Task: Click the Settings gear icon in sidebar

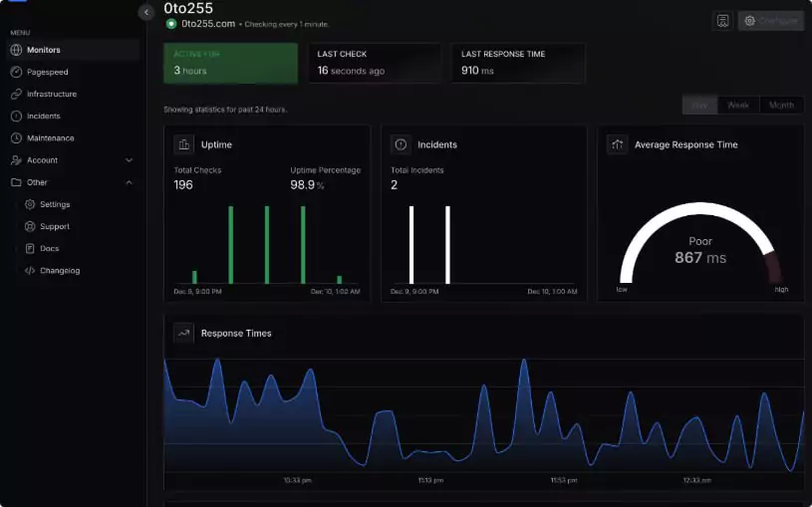Action: point(30,204)
